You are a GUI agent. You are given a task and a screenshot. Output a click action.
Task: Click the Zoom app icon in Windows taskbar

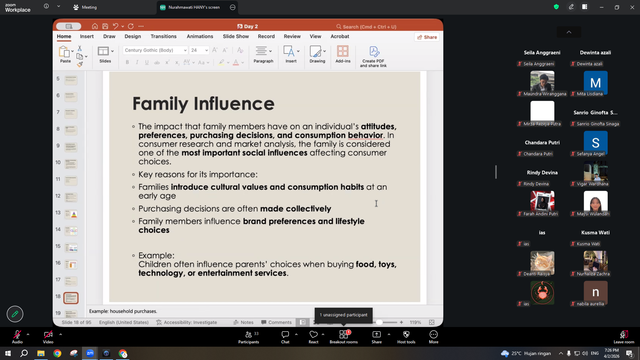pyautogui.click(x=90, y=353)
